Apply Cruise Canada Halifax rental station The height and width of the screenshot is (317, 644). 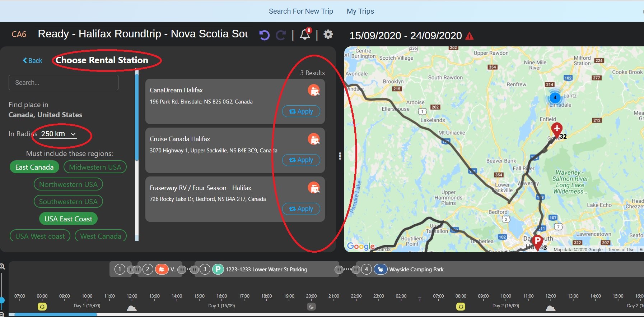(301, 160)
